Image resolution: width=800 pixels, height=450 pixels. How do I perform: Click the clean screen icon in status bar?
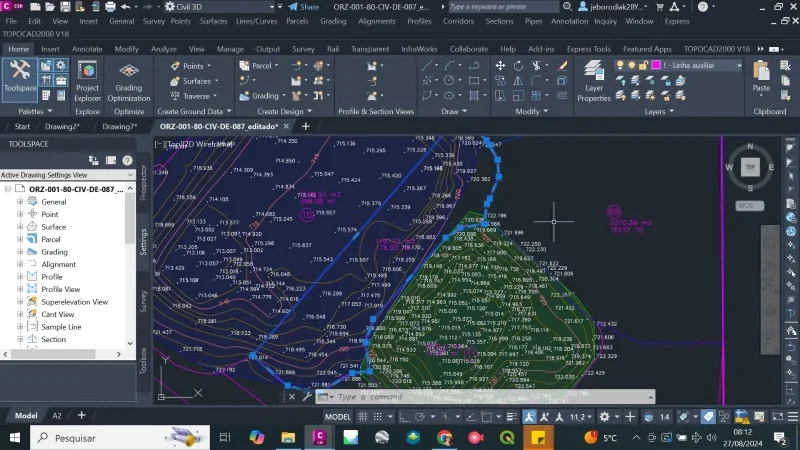tap(778, 417)
